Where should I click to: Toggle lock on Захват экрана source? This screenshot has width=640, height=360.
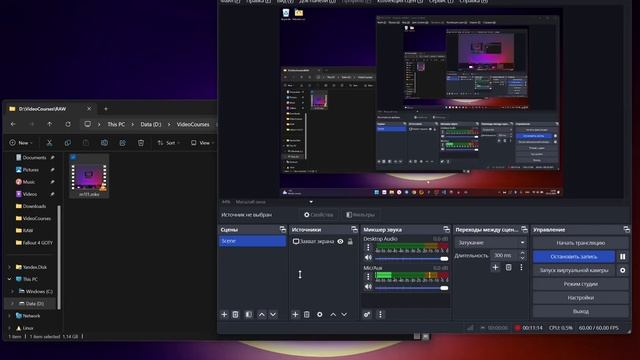click(350, 241)
